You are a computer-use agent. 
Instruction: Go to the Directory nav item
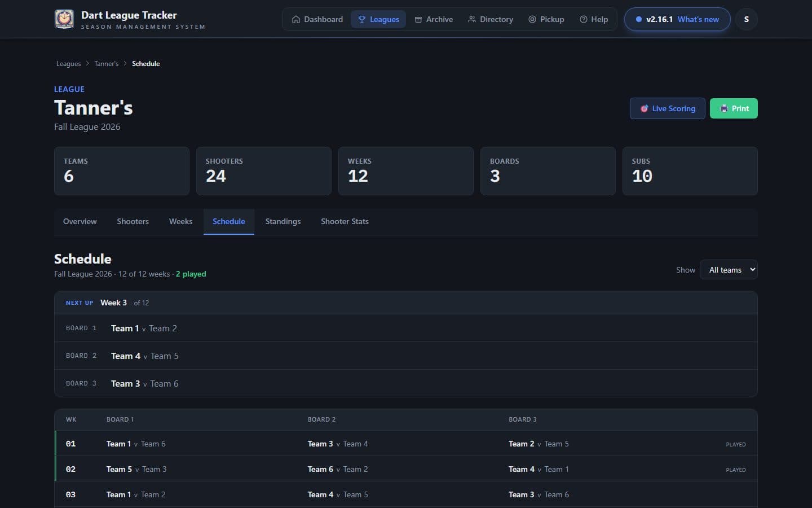(491, 19)
